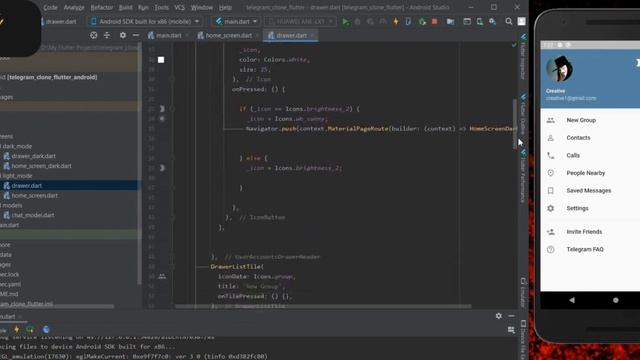Image resolution: width=640 pixels, height=360 pixels.
Task: Run the app with green play button
Action: [345, 21]
